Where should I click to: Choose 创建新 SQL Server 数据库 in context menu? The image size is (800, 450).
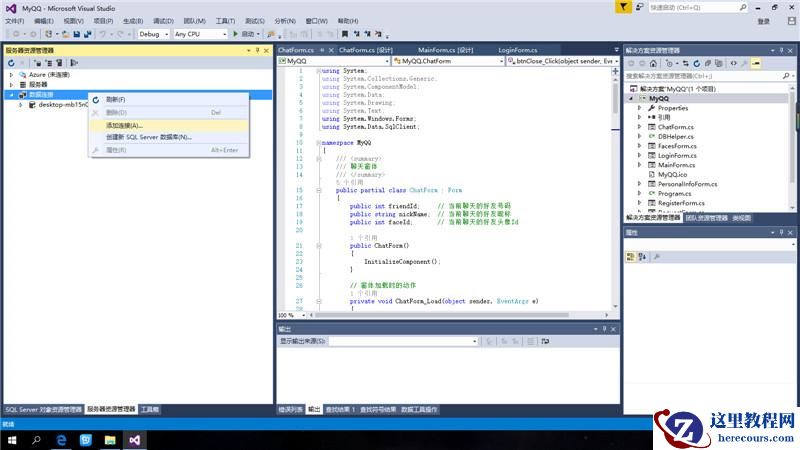click(148, 136)
